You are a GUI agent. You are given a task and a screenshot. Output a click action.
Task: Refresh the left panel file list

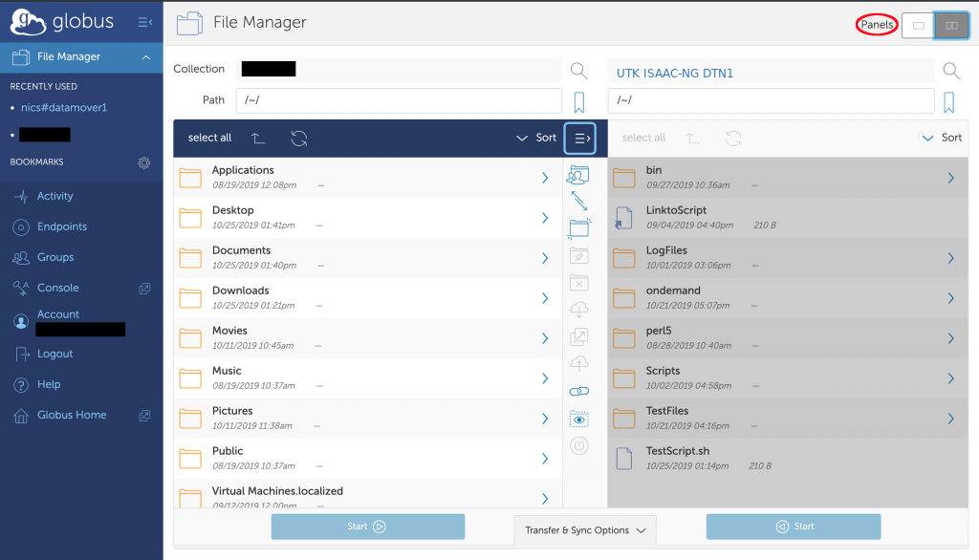coord(299,138)
